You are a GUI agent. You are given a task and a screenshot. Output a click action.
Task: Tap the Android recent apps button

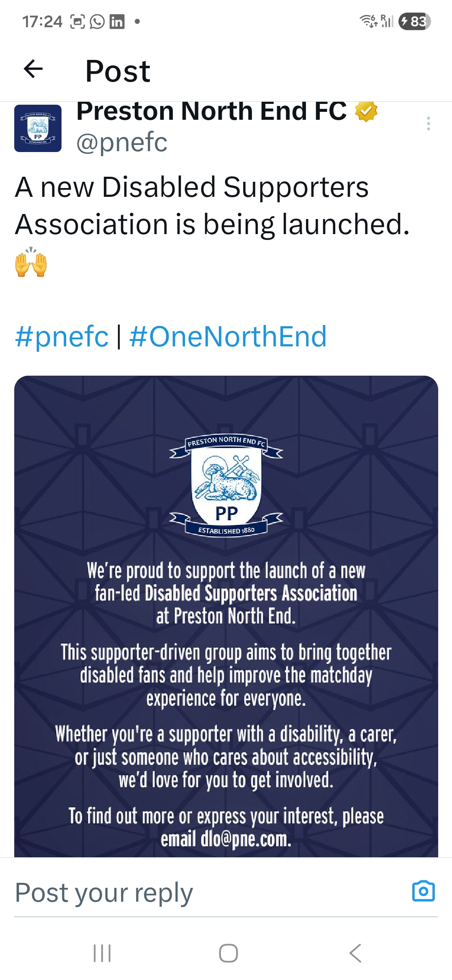(102, 953)
